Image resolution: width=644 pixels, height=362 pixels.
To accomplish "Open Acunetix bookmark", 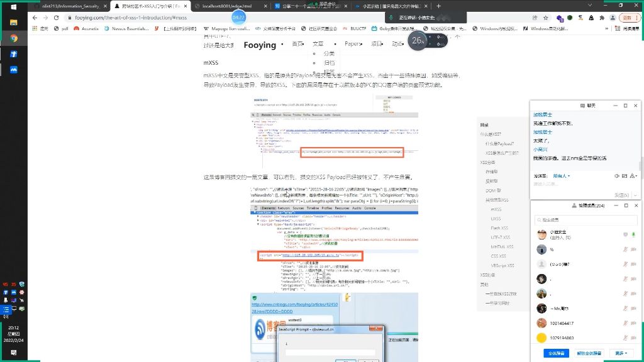I will (x=86, y=28).
